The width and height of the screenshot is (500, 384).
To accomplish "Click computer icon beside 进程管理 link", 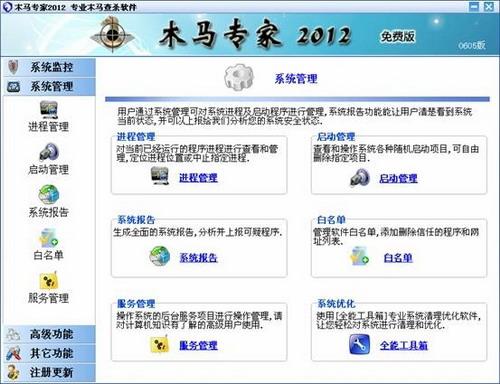I will coord(160,176).
